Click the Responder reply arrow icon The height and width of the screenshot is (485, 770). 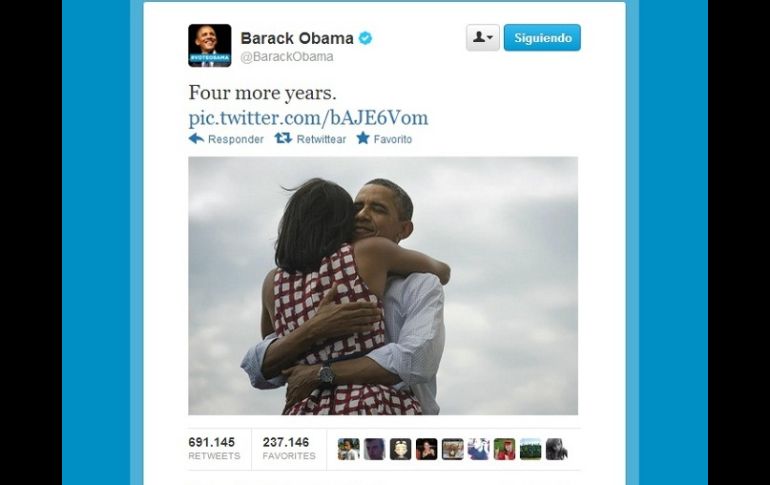pyautogui.click(x=196, y=138)
